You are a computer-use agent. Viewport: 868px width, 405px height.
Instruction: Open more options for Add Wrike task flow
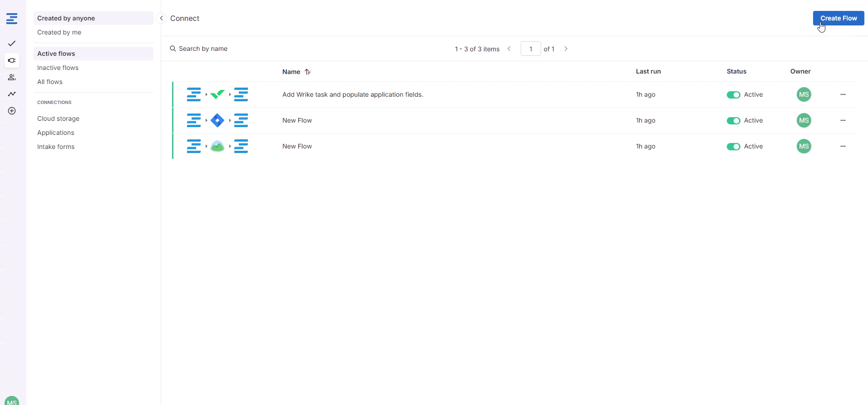click(x=843, y=94)
